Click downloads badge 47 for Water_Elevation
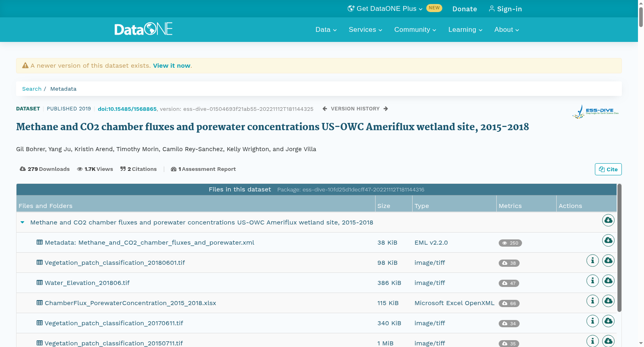The image size is (644, 347). click(x=509, y=283)
